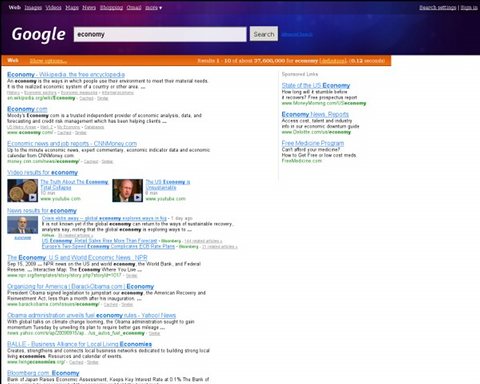Screen dimensions: 480x384
Task: Open News results for economy heading
Action: 42,211
